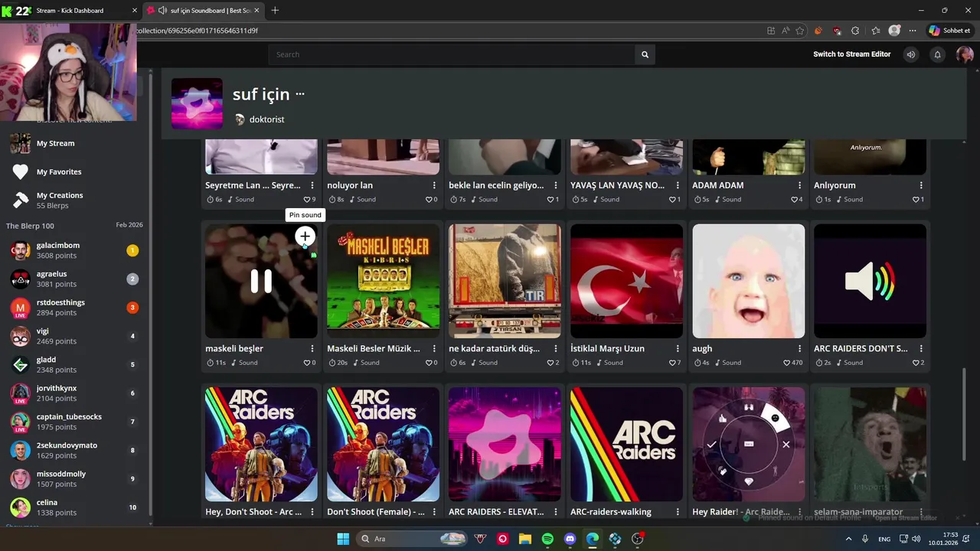The image size is (980, 551).
Task: Favorite the noluyor lan sound heart
Action: click(429, 200)
